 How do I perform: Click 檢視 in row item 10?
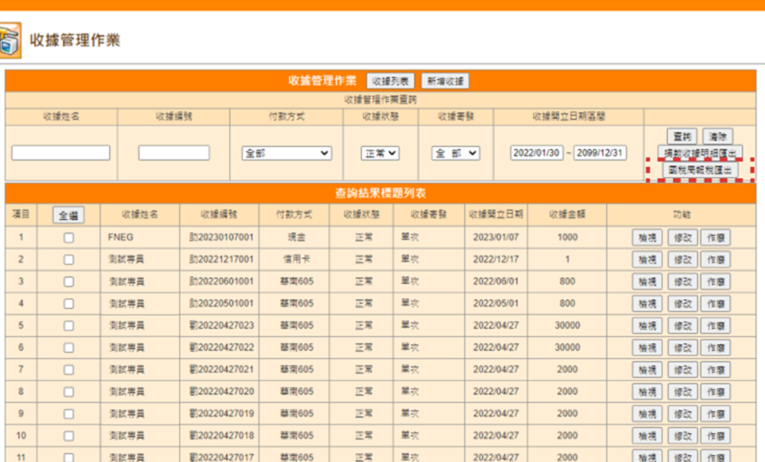[x=647, y=436]
